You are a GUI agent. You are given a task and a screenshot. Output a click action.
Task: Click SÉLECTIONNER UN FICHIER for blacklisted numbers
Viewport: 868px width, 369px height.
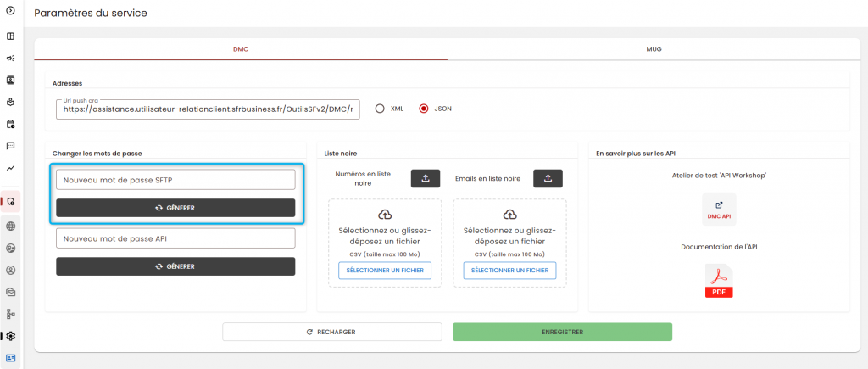point(385,271)
